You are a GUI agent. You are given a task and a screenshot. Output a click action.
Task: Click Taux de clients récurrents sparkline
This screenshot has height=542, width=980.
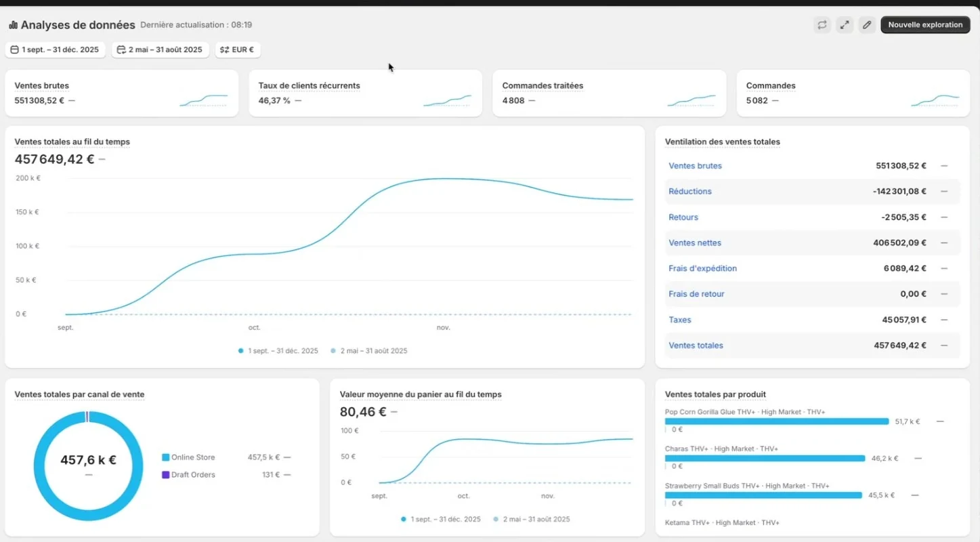(x=448, y=100)
